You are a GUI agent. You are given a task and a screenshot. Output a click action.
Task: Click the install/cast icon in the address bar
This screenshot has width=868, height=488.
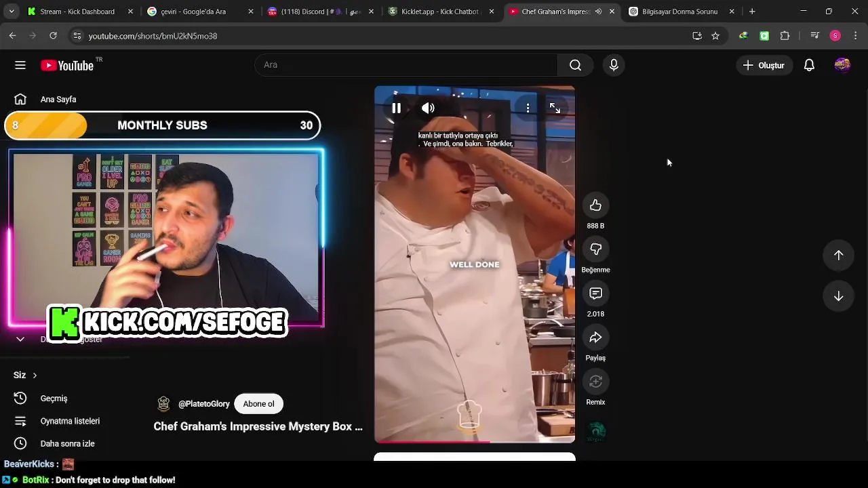pos(696,36)
